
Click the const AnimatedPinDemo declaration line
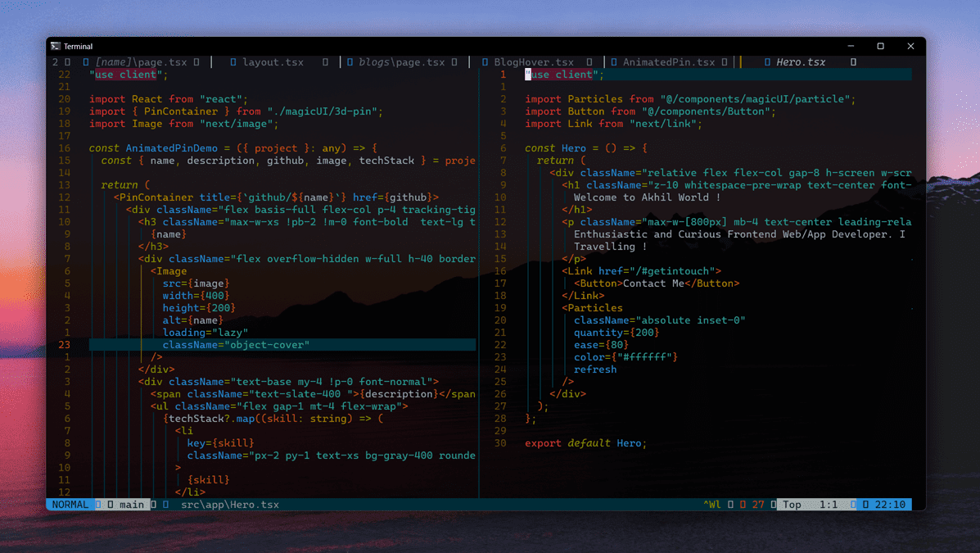point(233,148)
